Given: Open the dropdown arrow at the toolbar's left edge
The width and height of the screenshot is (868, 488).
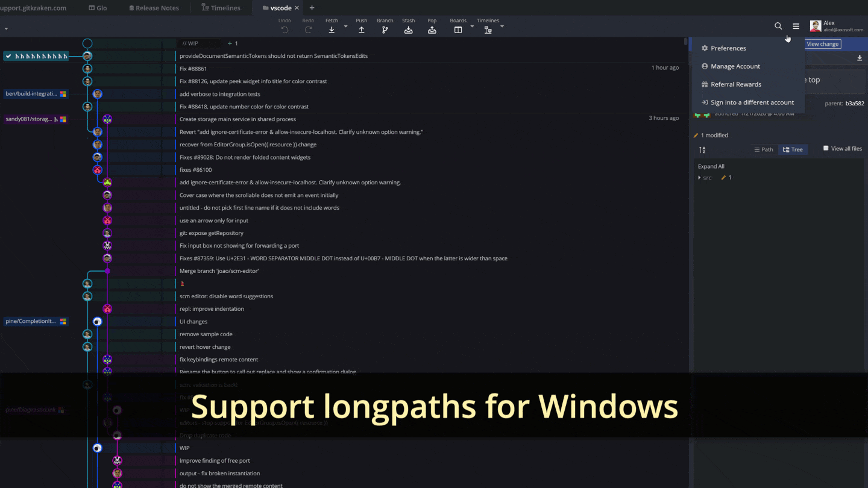Looking at the screenshot, I should pos(6,29).
